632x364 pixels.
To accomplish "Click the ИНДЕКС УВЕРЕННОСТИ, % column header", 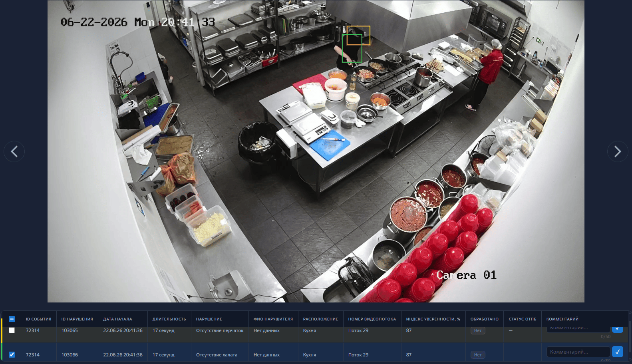I will 433,319.
